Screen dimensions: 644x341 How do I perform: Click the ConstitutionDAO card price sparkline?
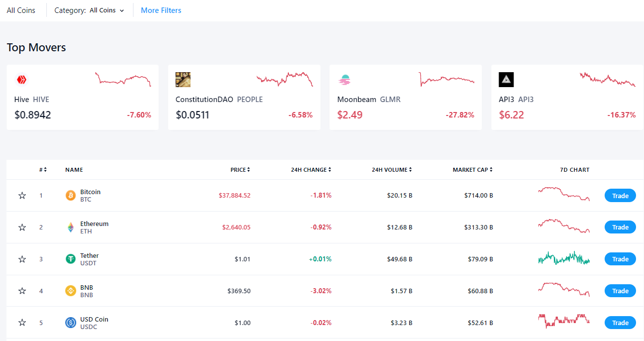(285, 79)
